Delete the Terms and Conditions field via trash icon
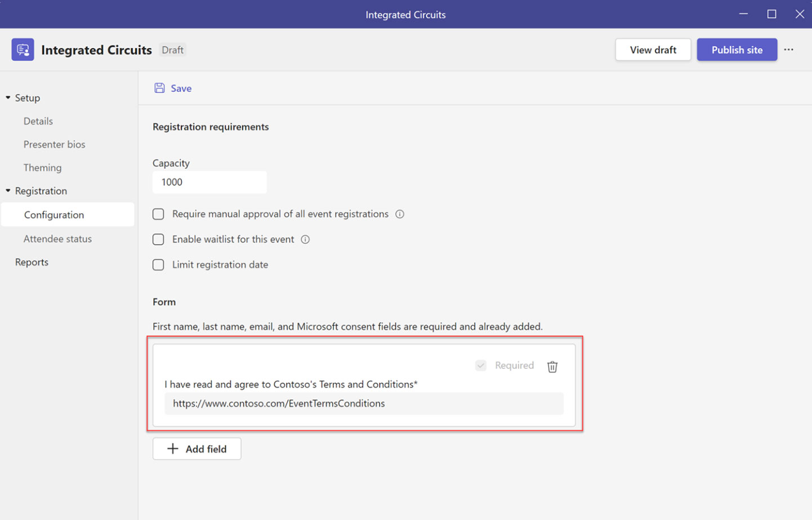812x520 pixels. point(552,366)
